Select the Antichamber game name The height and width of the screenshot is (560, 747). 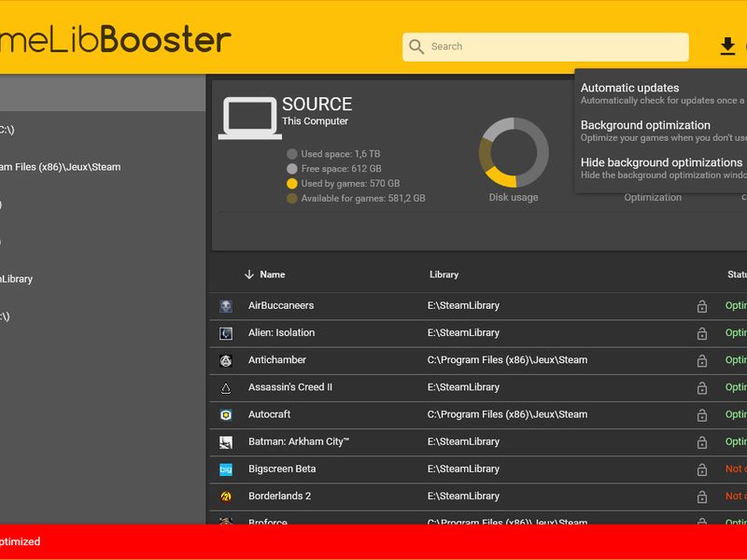click(277, 360)
